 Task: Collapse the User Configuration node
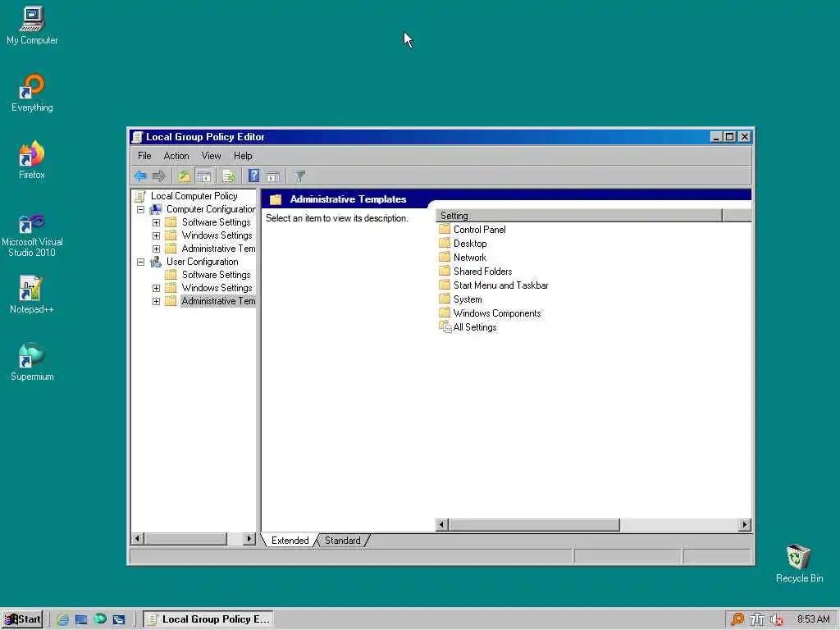tap(140, 262)
